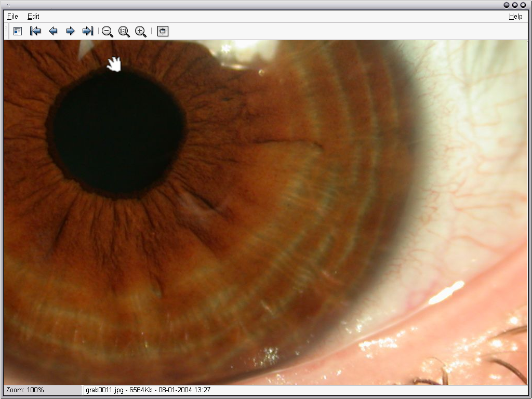Open the File menu
Screen dimensions: 532x399
pyautogui.click(x=12, y=16)
